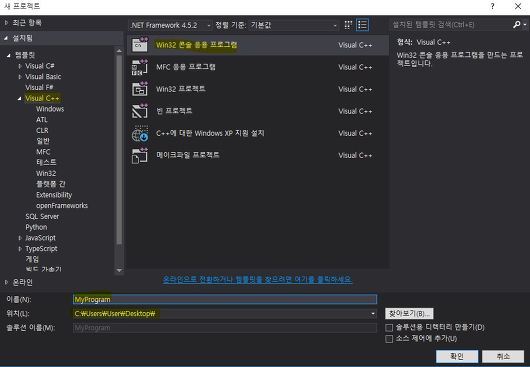Select the Extensibility category
This screenshot has width=530, height=367.
coord(54,195)
